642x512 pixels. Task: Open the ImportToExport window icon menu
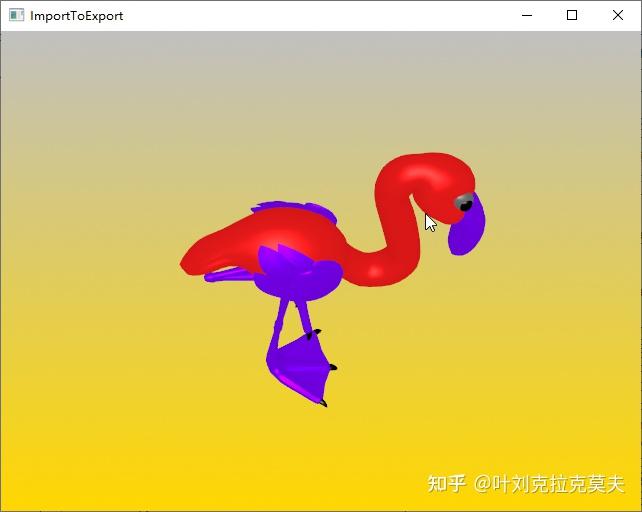(16, 16)
